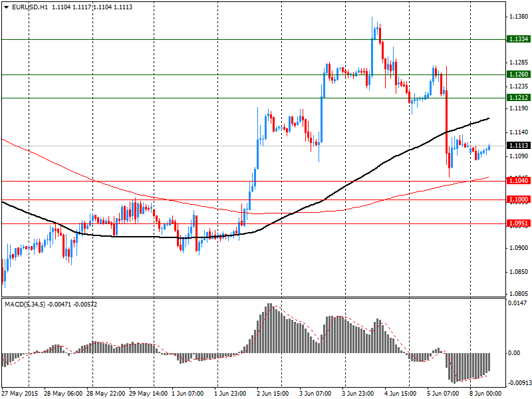Select the 1.1212 green level label
This screenshot has height=399, width=532.
click(x=518, y=98)
